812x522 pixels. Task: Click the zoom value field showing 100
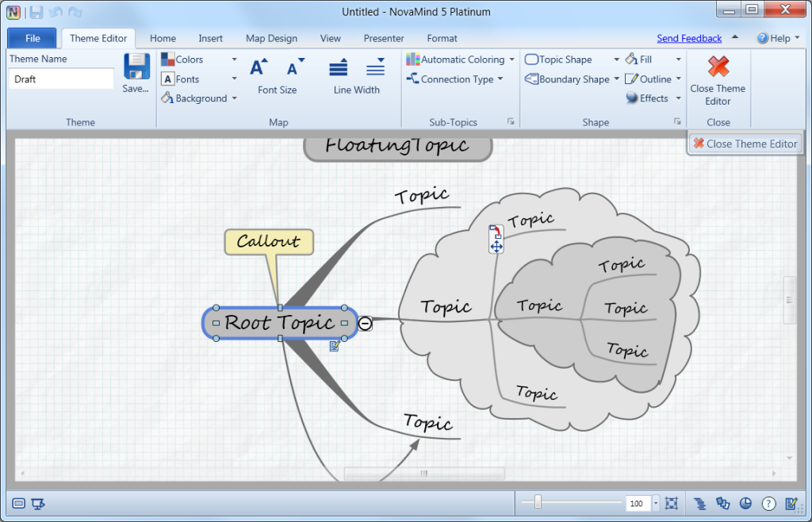point(638,503)
